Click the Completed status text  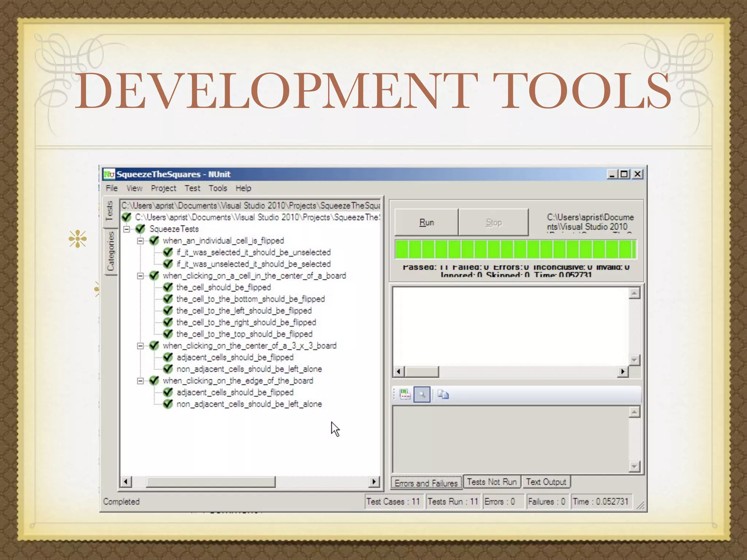121,502
